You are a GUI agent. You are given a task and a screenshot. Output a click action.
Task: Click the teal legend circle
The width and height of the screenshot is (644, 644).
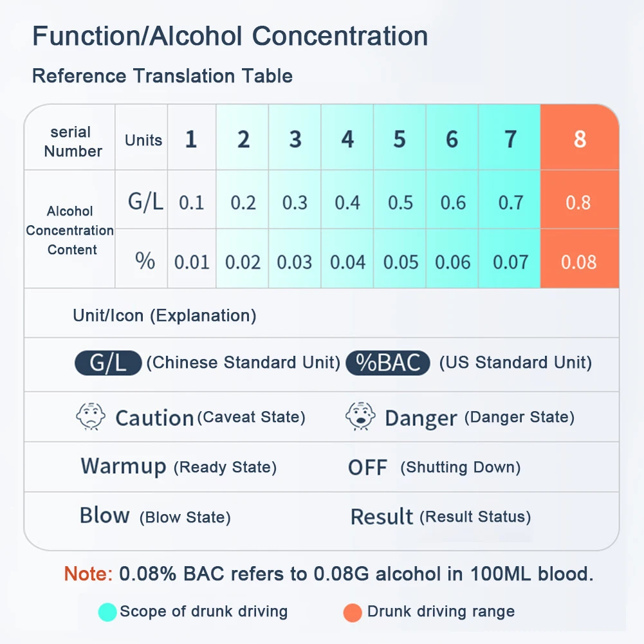coord(107,611)
